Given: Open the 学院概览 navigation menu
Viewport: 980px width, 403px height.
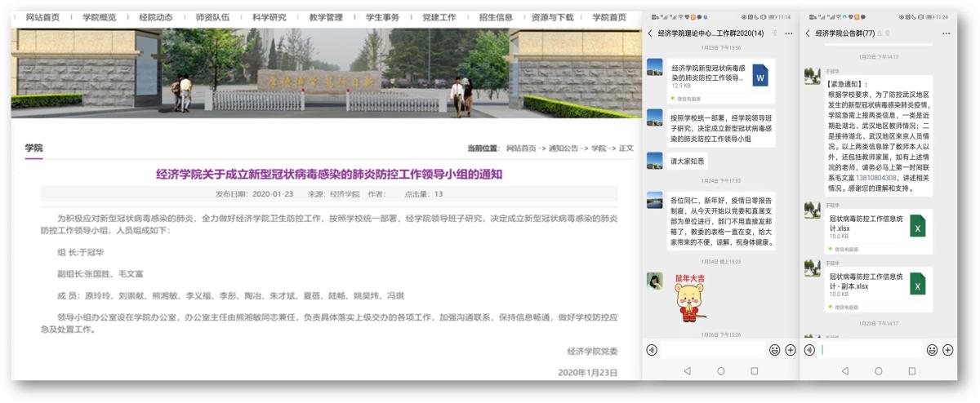Looking at the screenshot, I should (99, 16).
